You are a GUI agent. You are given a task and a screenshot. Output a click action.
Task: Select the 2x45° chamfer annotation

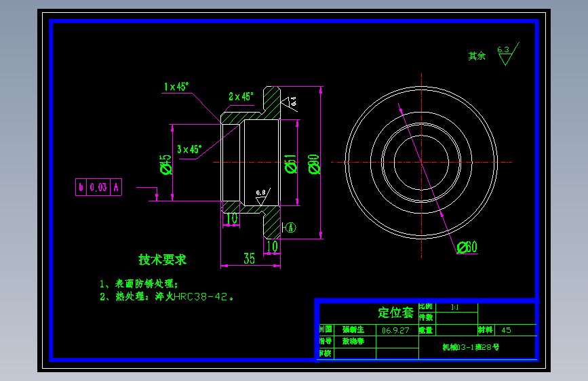point(241,97)
